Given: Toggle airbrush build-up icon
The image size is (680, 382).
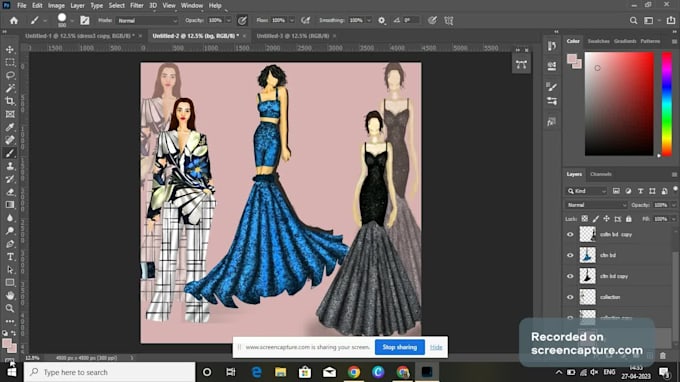Looking at the screenshot, I should tap(306, 20).
